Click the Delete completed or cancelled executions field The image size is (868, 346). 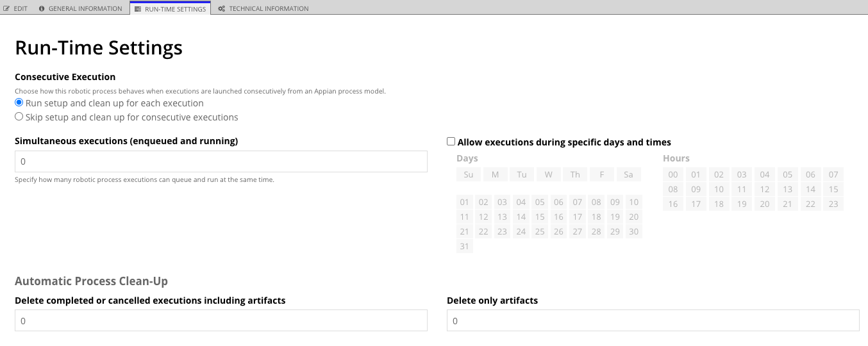221,320
